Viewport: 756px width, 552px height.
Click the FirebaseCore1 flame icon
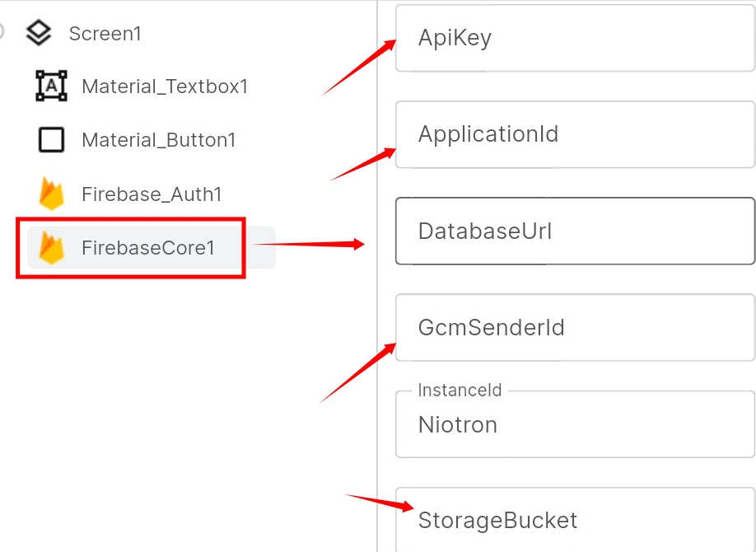(x=52, y=247)
